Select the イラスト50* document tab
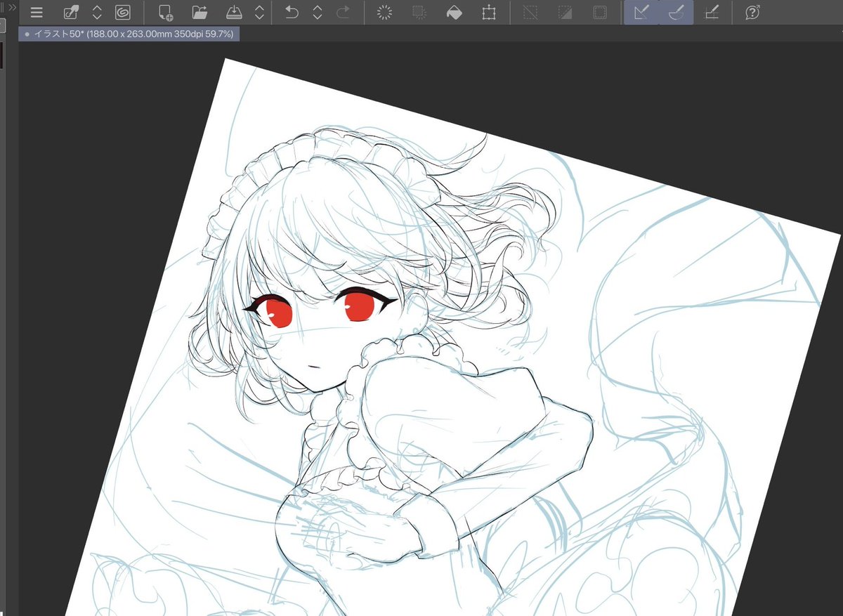This screenshot has height=616, width=843. [129, 33]
